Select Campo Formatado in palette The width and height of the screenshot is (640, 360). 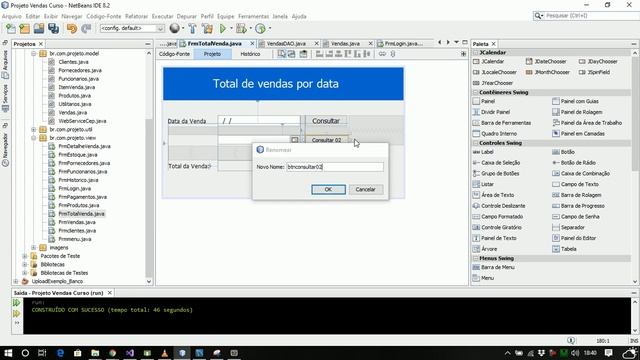coord(498,216)
